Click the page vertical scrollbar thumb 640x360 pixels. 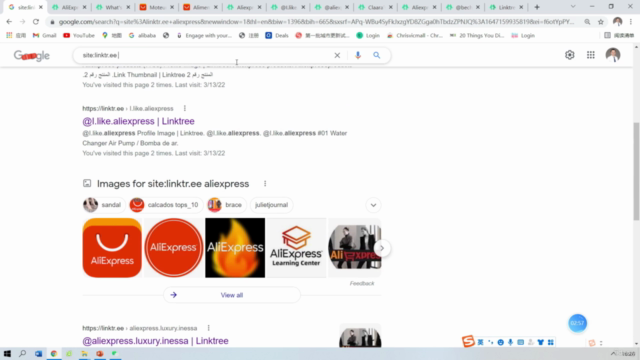[x=636, y=171]
